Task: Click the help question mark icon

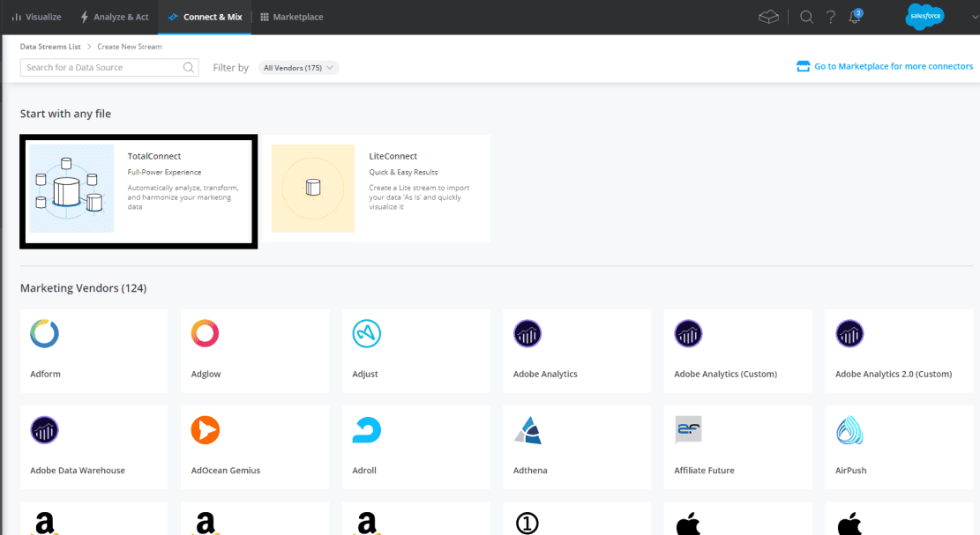Action: pos(830,16)
